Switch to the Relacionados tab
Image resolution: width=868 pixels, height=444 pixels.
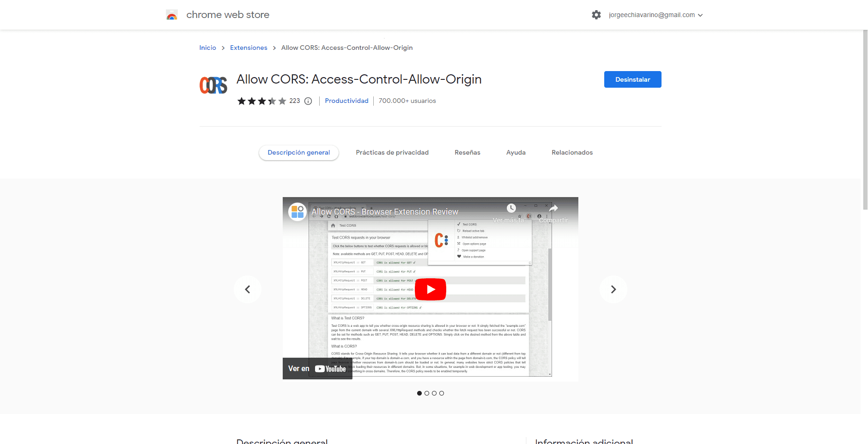coord(572,152)
